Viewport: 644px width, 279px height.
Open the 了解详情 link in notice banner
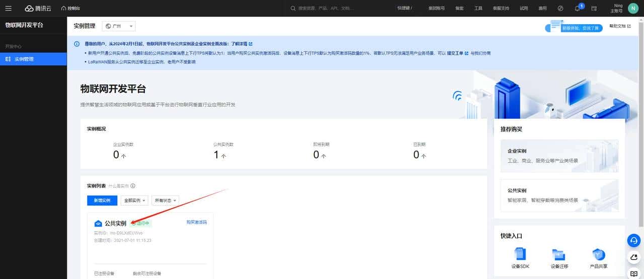click(242, 44)
